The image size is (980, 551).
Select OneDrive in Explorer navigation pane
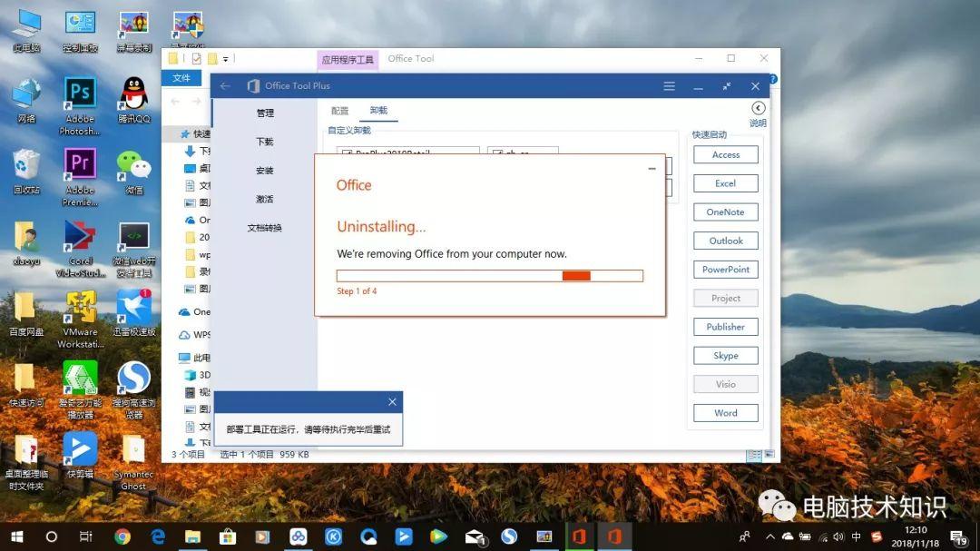pyautogui.click(x=194, y=311)
